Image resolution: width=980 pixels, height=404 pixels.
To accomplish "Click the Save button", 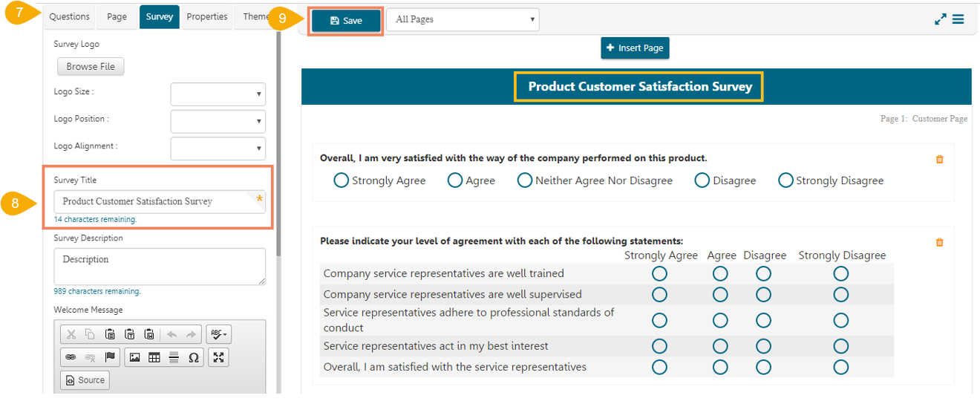I will click(346, 21).
